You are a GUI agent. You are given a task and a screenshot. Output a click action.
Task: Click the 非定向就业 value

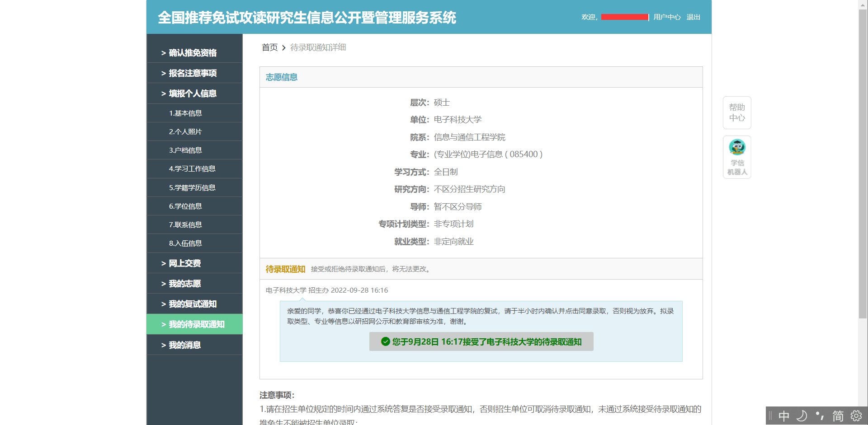[x=453, y=242]
